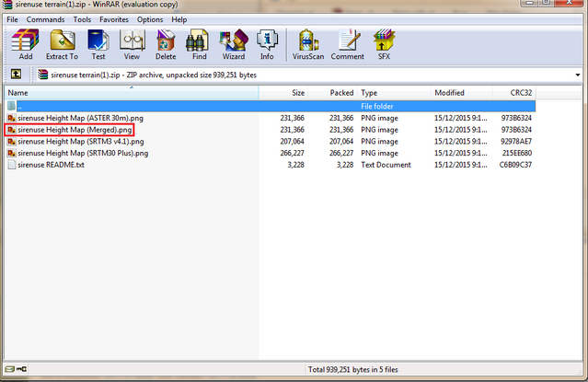Open the Help menu
588x382 pixels.
[179, 19]
